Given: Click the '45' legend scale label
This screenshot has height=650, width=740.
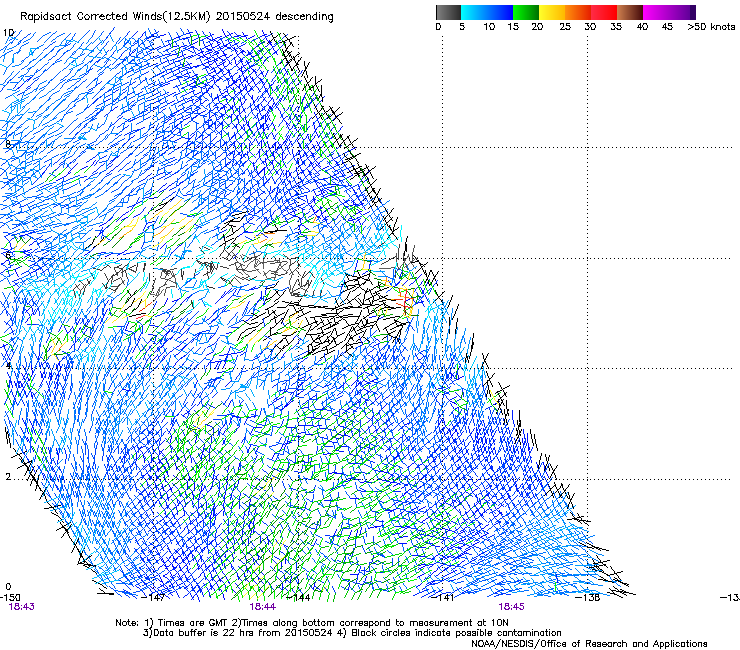Looking at the screenshot, I should [x=667, y=27].
